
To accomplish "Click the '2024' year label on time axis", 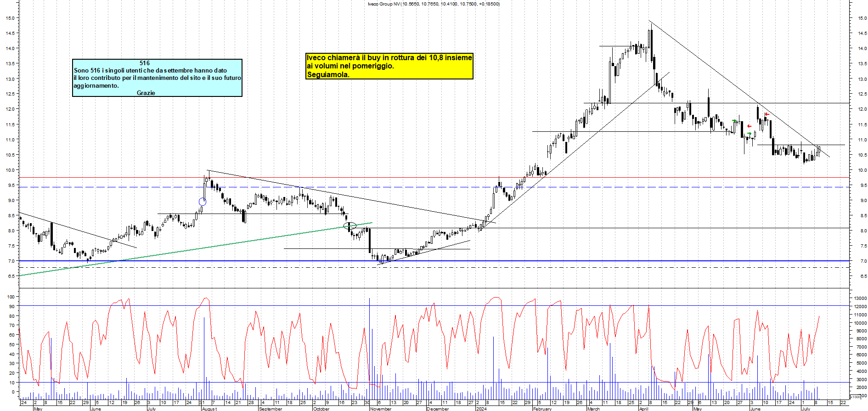I will [481, 409].
